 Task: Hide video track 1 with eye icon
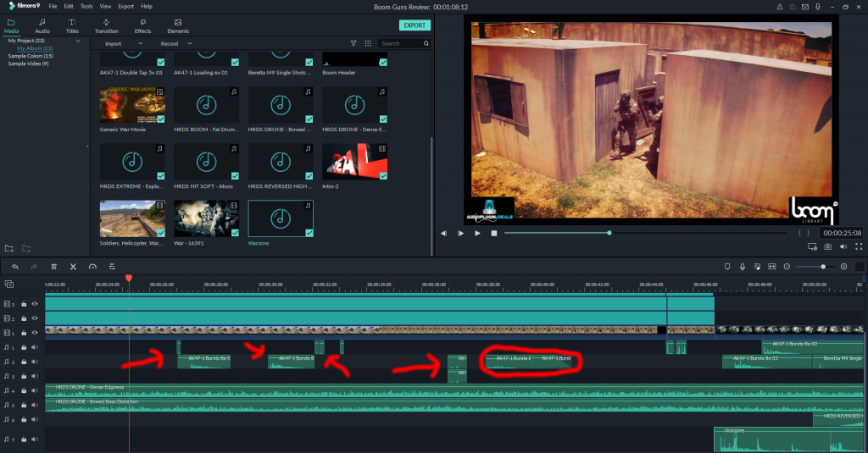coord(35,333)
